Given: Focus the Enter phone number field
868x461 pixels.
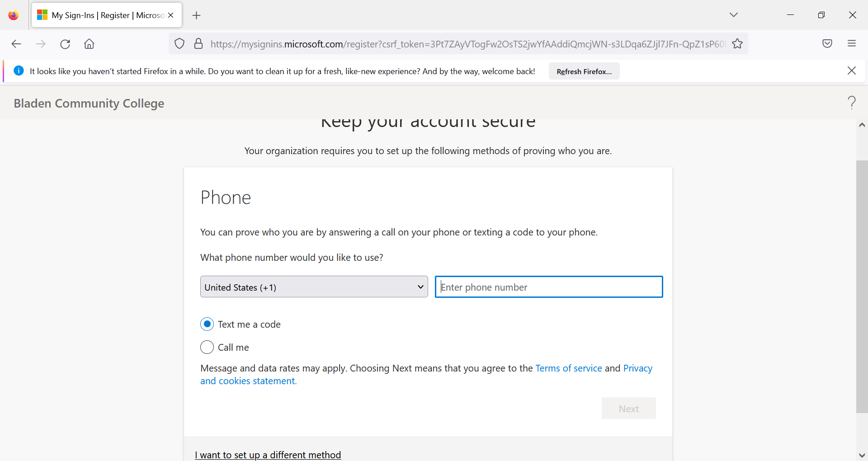Looking at the screenshot, I should tap(548, 287).
